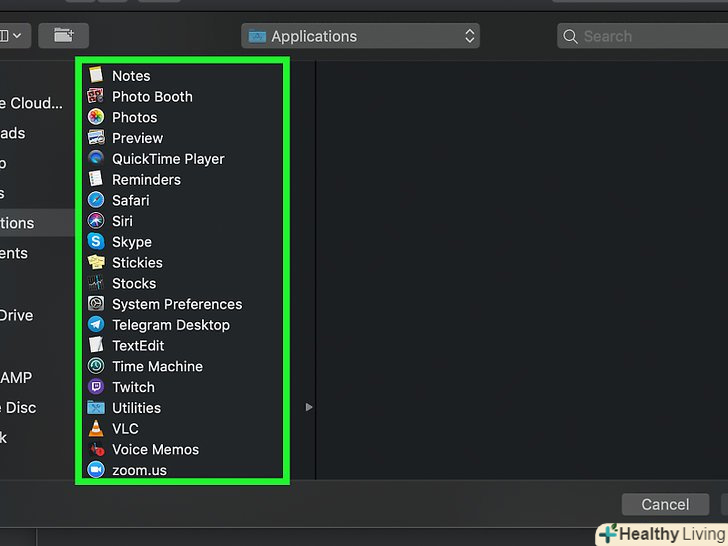
Task: Choose 'Time Machine' name in list
Action: tap(157, 366)
